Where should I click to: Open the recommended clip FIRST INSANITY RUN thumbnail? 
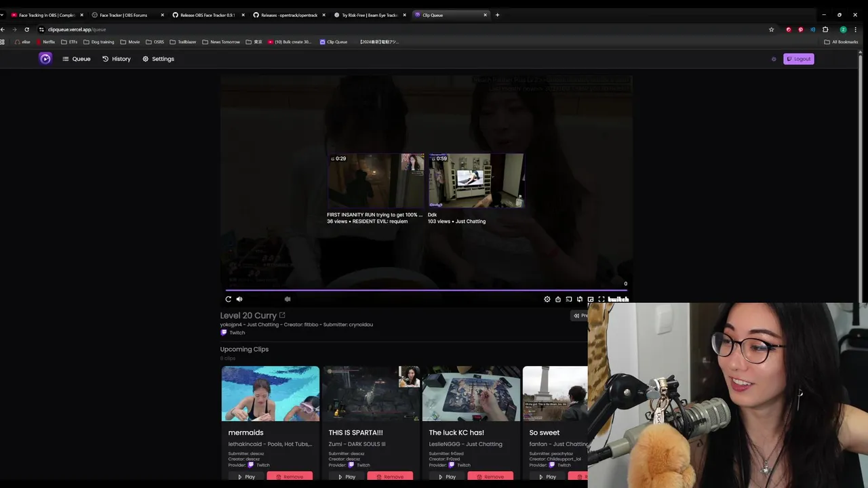(x=376, y=180)
